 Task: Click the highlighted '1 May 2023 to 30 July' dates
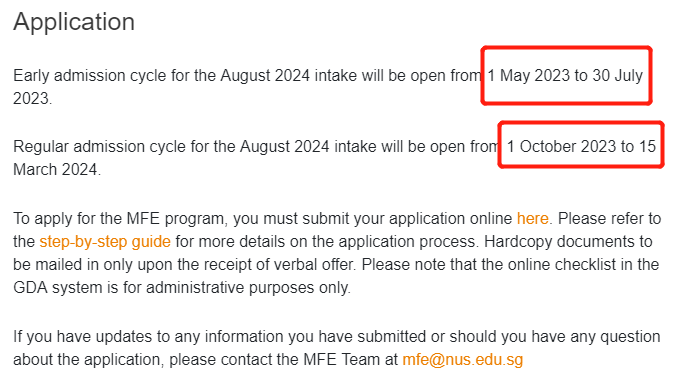coord(565,76)
